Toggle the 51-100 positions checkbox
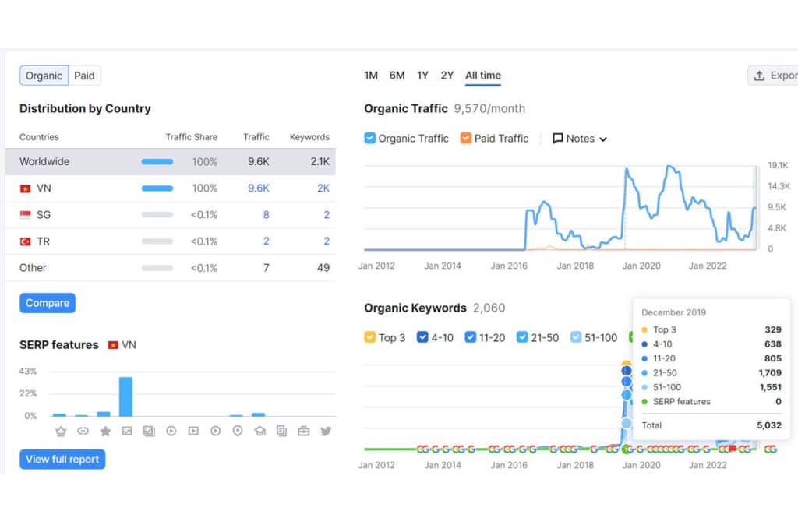The width and height of the screenshot is (798, 532). point(576,337)
